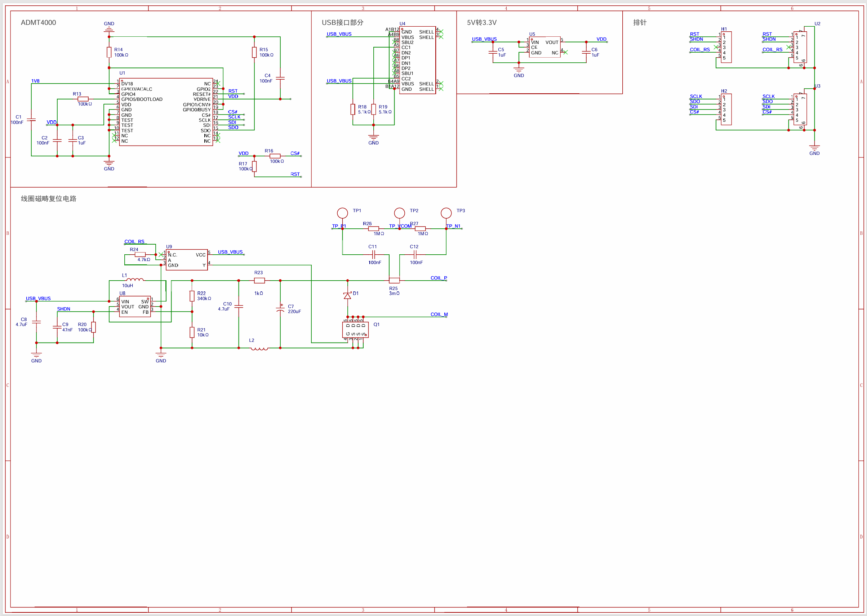Select the U9 logic gate chip
This screenshot has width=867, height=616.
(186, 260)
